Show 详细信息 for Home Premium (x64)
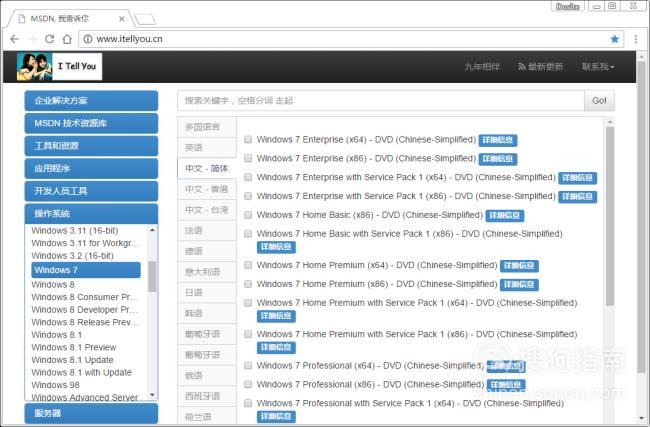 click(x=519, y=266)
